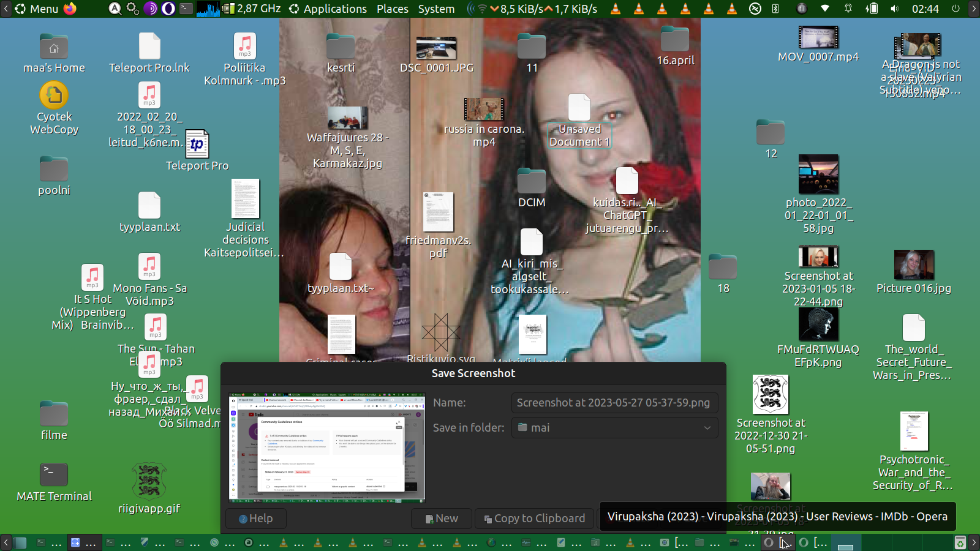Open the MATE Terminal desktop shortcut

click(54, 475)
